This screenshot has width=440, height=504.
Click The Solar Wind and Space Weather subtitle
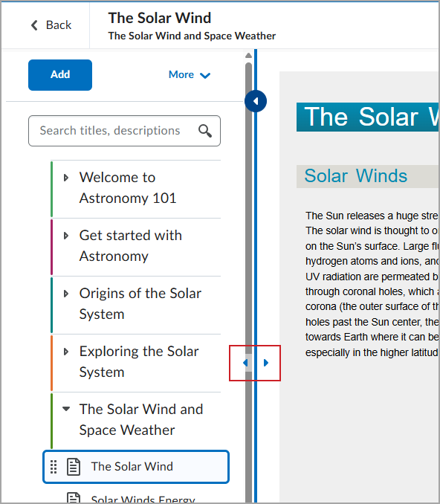tap(192, 36)
